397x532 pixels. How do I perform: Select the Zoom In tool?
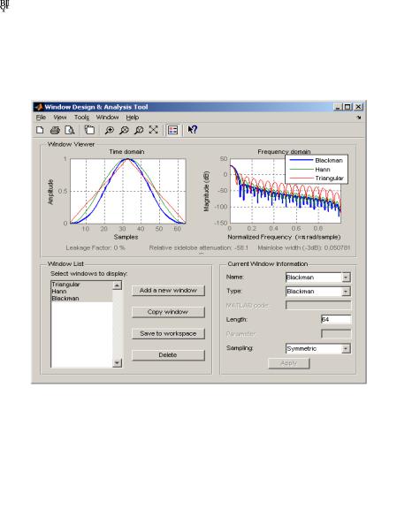(x=109, y=130)
